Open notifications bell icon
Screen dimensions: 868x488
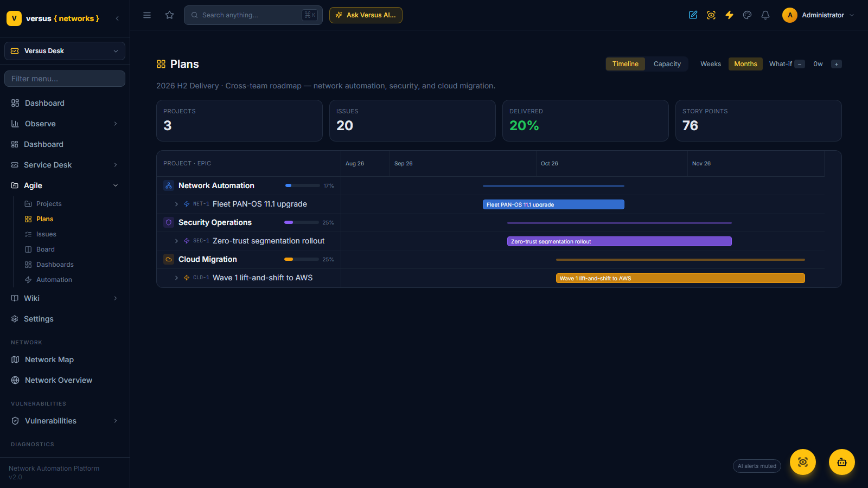point(765,15)
